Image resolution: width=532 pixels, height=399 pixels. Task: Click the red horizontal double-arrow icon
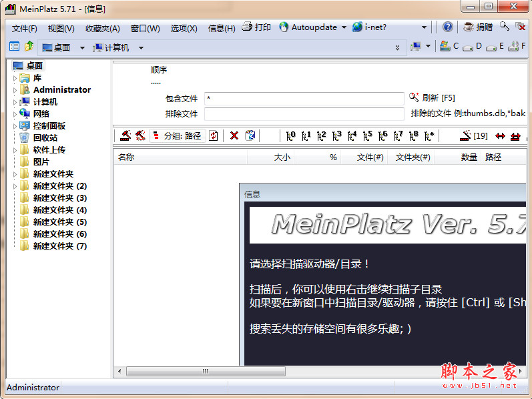pos(500,136)
